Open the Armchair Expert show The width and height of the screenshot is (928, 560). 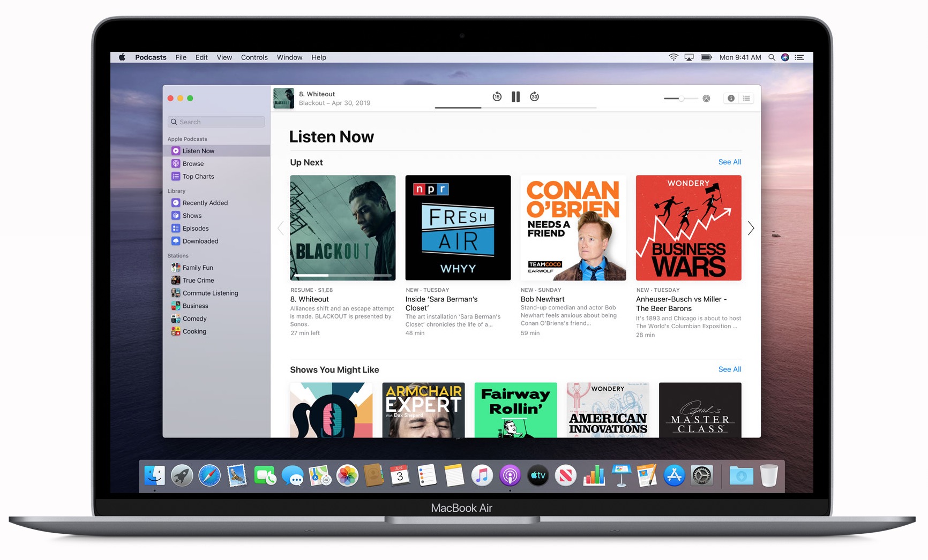[424, 410]
